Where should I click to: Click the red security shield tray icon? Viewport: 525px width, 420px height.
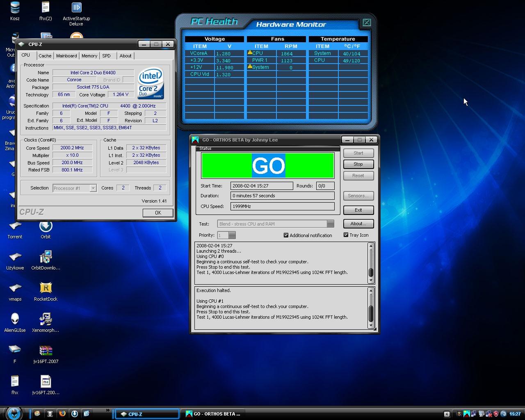pos(496,414)
